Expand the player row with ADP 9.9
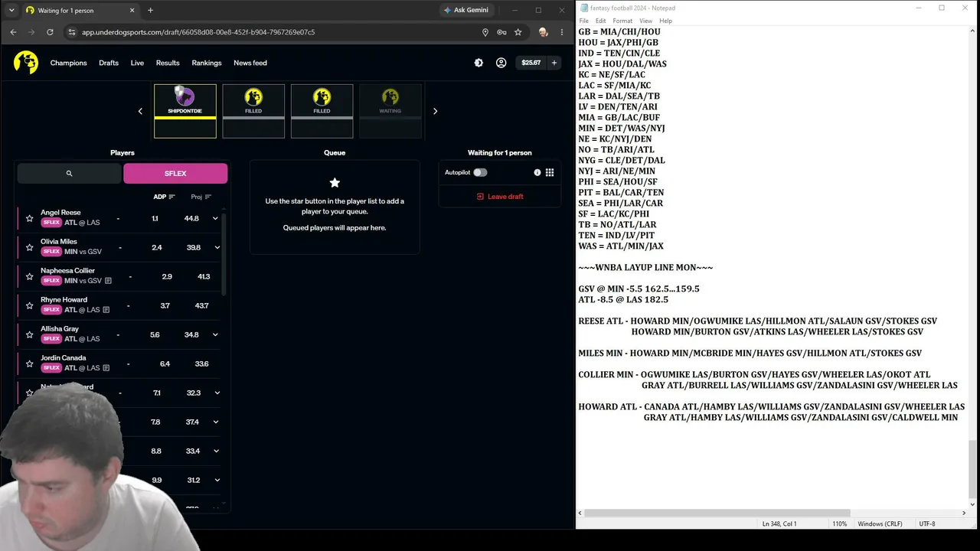The height and width of the screenshot is (551, 980). coord(217,480)
